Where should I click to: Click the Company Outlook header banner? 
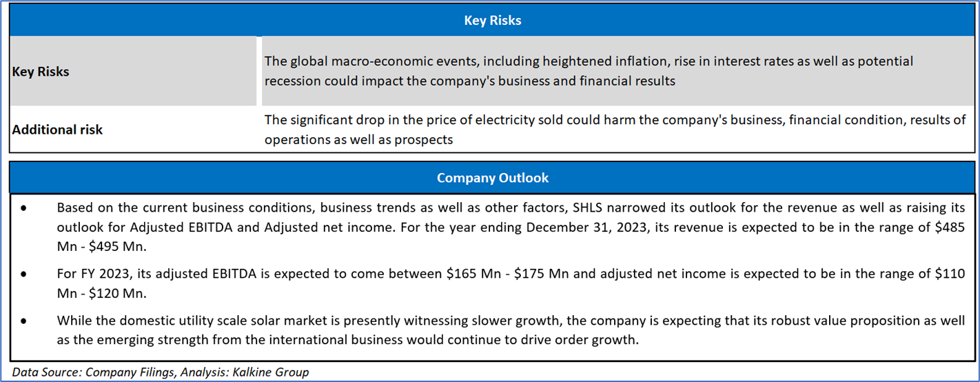click(492, 178)
